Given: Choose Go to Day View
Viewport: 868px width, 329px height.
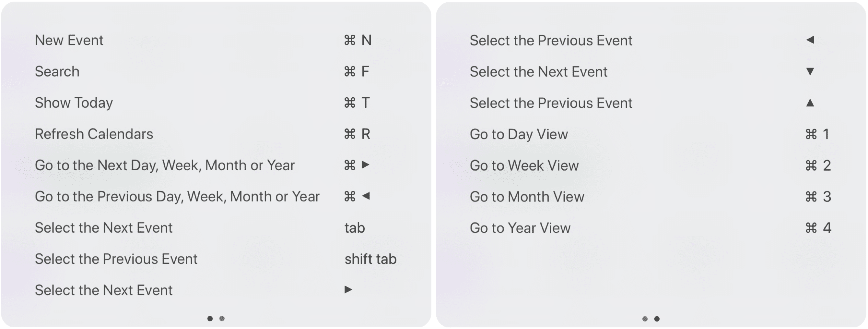Looking at the screenshot, I should [519, 134].
